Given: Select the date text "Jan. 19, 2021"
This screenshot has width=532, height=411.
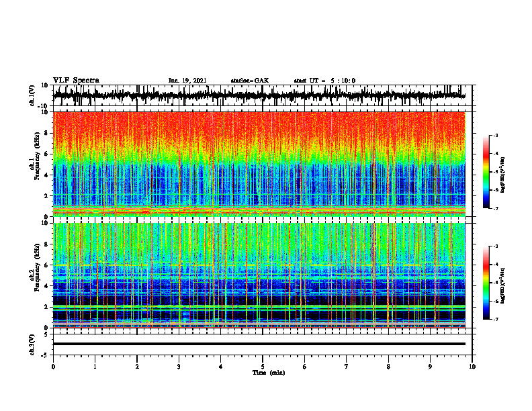Looking at the screenshot, I should 187,81.
